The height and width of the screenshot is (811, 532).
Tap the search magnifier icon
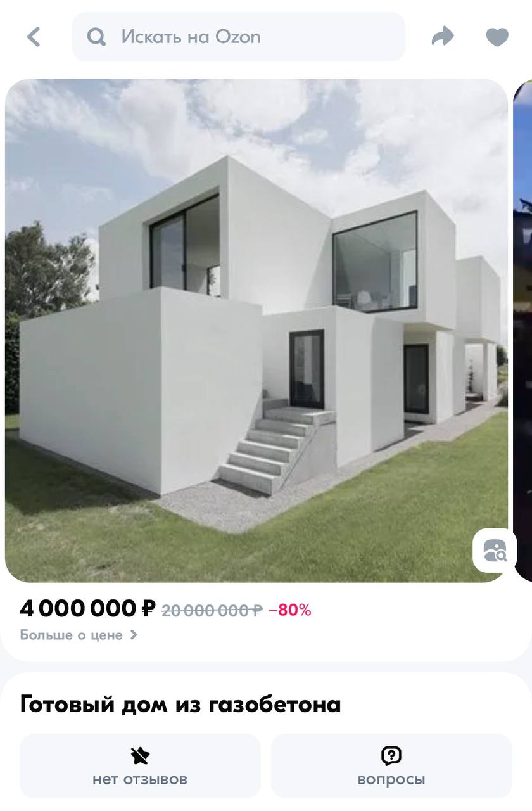click(x=96, y=37)
